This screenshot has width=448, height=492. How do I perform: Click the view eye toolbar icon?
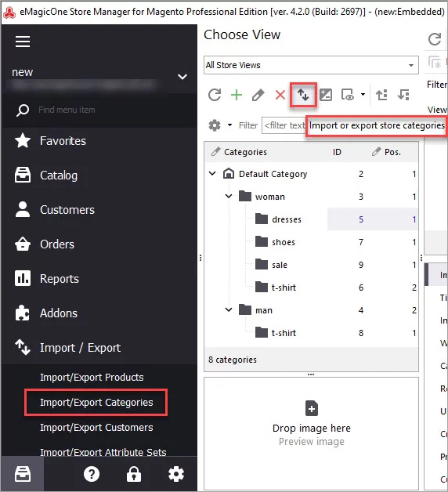pyautogui.click(x=347, y=95)
